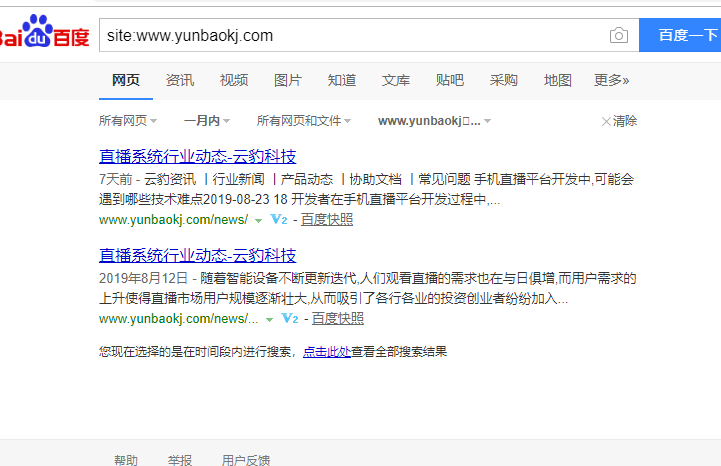The height and width of the screenshot is (466, 721).
Task: Expand the 所有网页和文件 file type dropdown
Action: coord(304,121)
